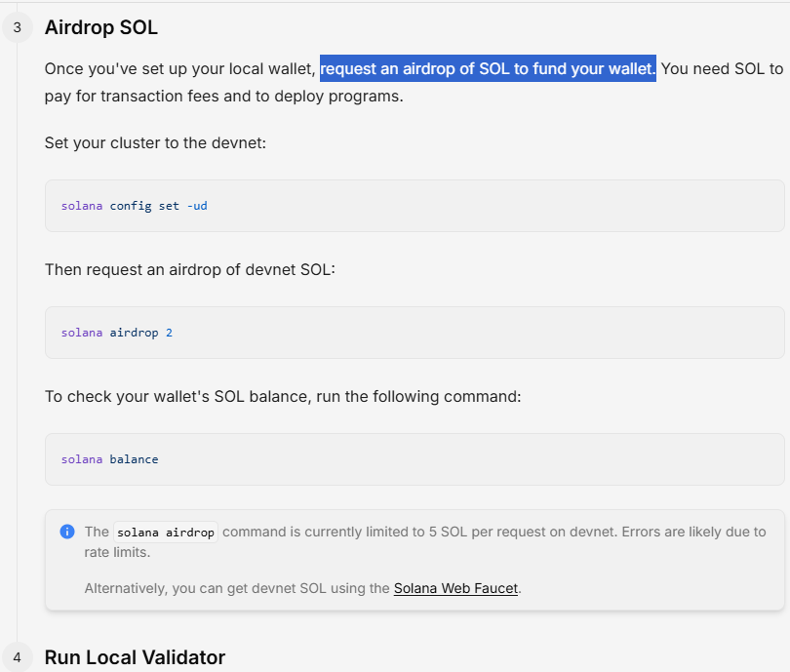Click the solana balance code block
This screenshot has height=672, width=790.
(415, 459)
